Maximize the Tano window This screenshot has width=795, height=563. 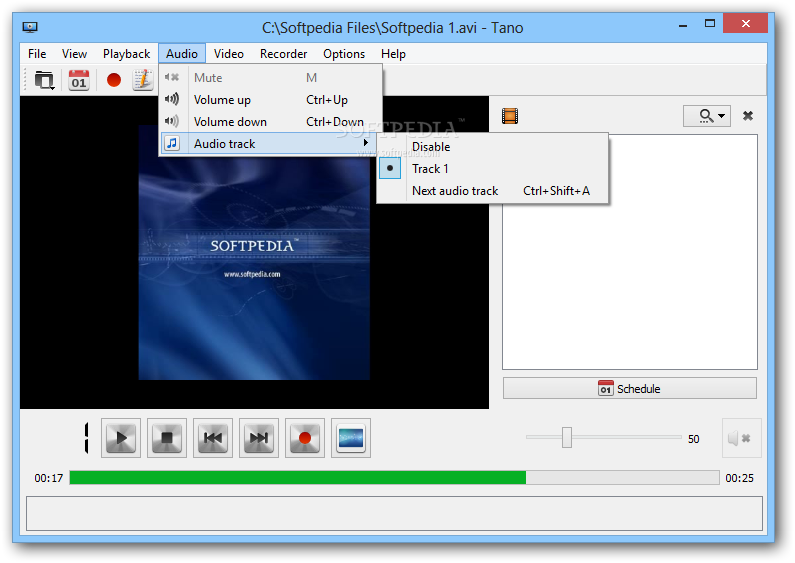710,23
